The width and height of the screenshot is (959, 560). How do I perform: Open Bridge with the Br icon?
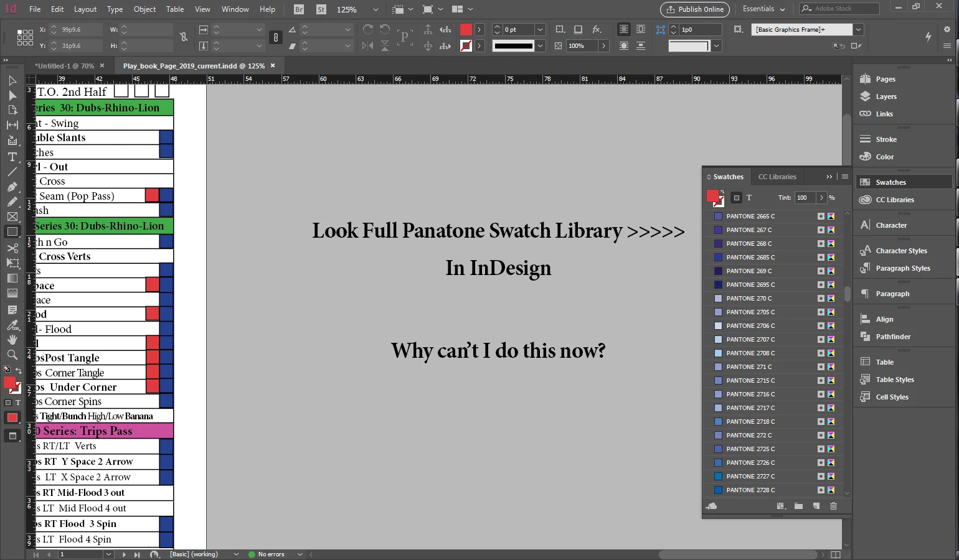pos(299,9)
